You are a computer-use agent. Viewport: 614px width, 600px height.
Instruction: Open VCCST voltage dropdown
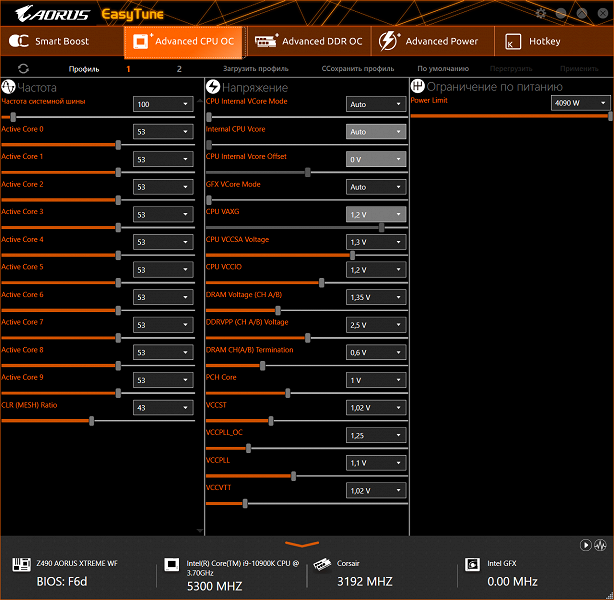(x=376, y=408)
